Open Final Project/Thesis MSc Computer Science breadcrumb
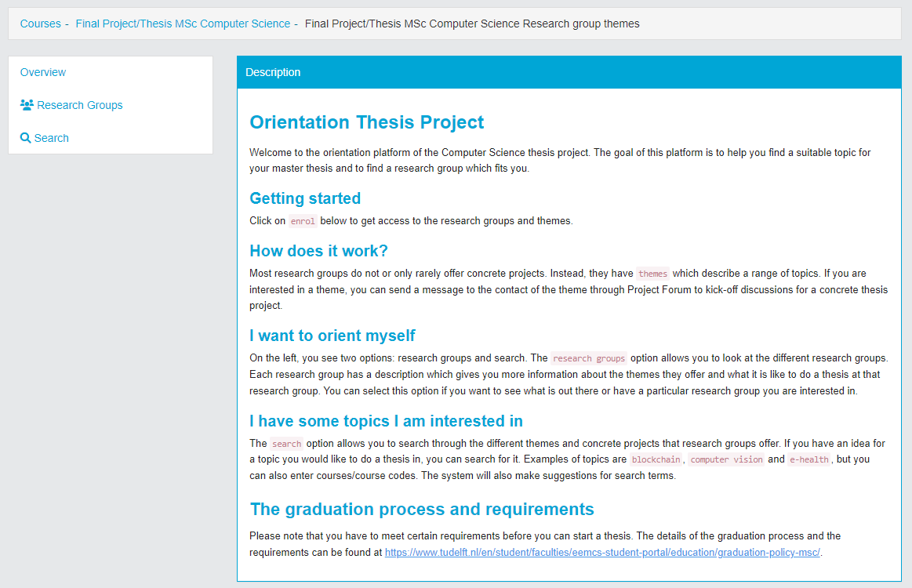The image size is (912, 588). click(x=183, y=24)
